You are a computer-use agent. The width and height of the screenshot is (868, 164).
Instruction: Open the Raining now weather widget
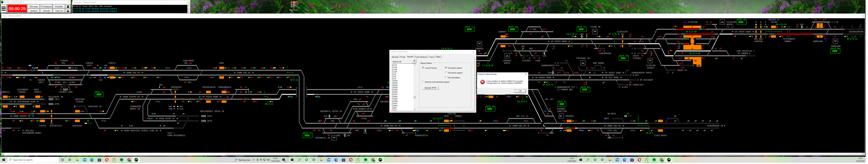click(243, 160)
